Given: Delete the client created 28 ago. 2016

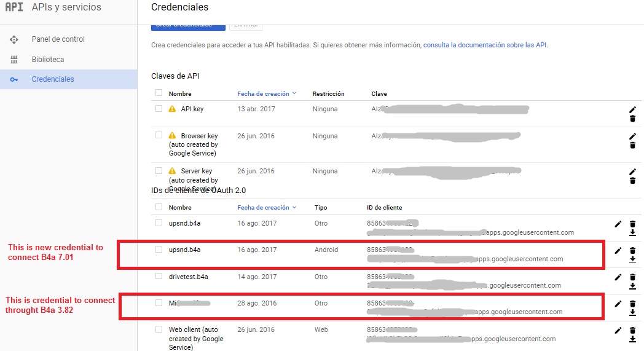Looking at the screenshot, I should 632,304.
